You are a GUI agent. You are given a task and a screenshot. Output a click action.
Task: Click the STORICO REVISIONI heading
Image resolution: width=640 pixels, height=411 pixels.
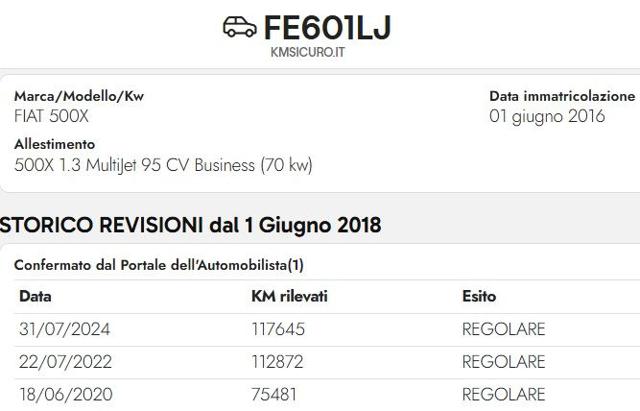(x=190, y=225)
